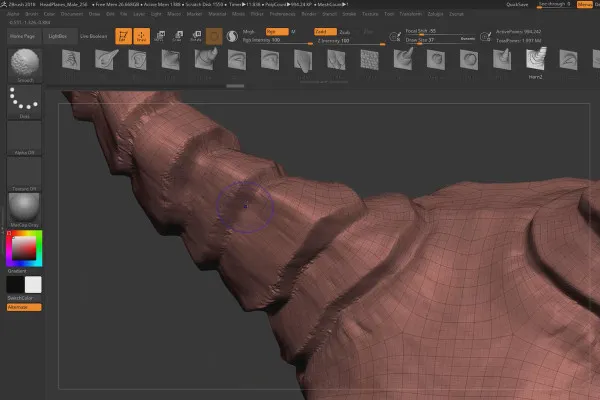Screen dimensions: 600x400
Task: Toggle the Zadd sculpt mode
Action: pyautogui.click(x=323, y=32)
